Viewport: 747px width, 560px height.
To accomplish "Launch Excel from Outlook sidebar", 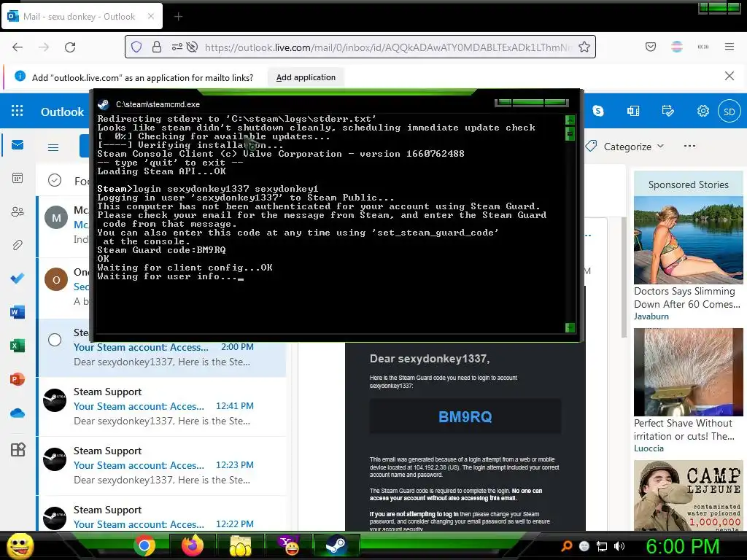I will point(18,346).
